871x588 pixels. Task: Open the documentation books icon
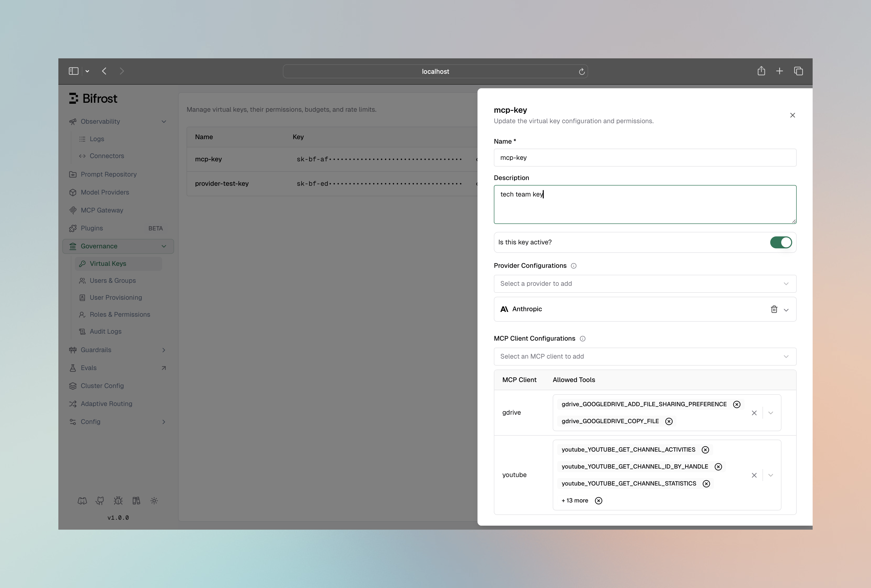point(136,501)
